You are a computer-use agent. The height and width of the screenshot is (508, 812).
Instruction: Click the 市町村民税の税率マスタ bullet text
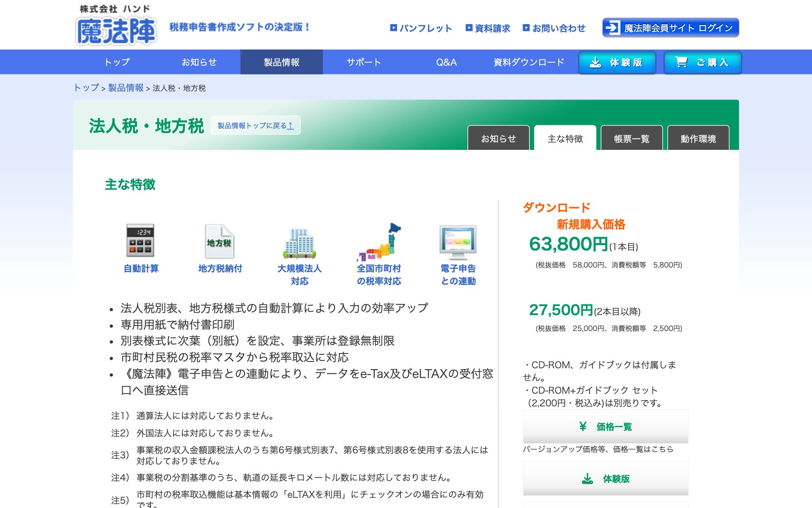coord(235,357)
